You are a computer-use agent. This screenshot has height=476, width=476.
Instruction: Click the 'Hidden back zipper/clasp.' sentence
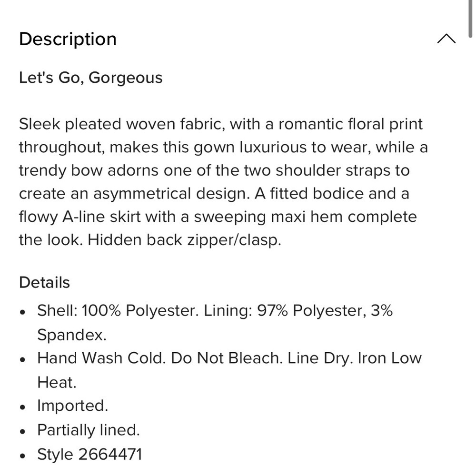click(x=185, y=240)
